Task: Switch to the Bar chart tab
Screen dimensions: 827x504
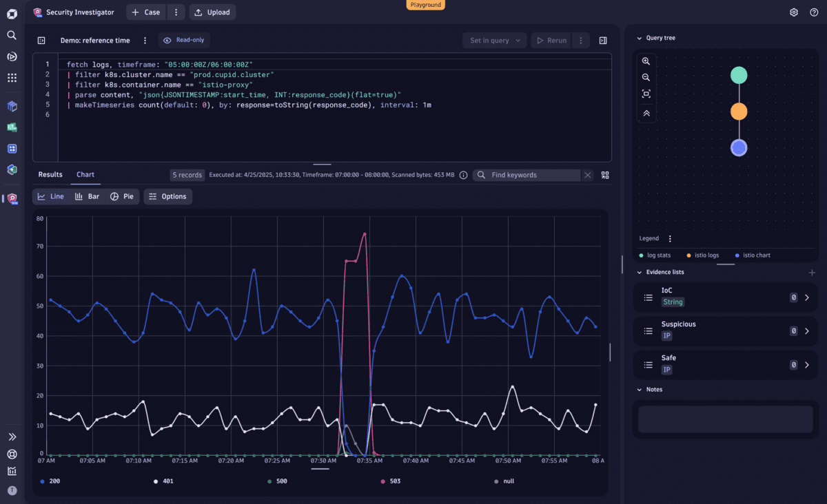Action: 87,196
